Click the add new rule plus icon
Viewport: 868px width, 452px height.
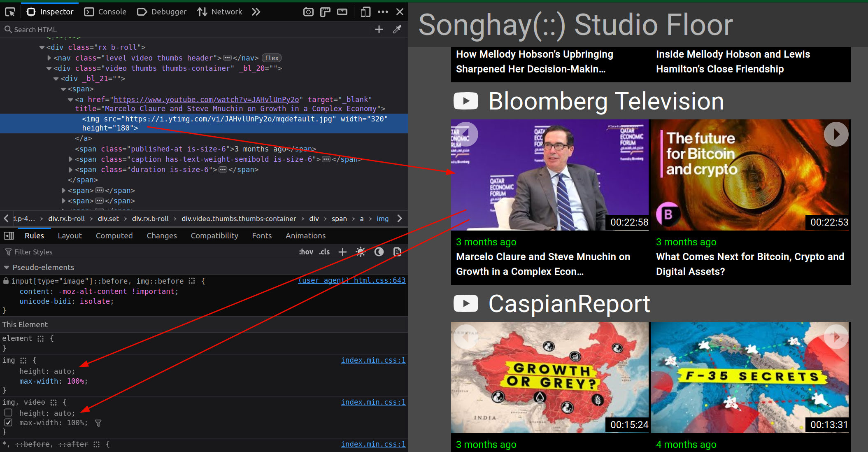tap(342, 252)
